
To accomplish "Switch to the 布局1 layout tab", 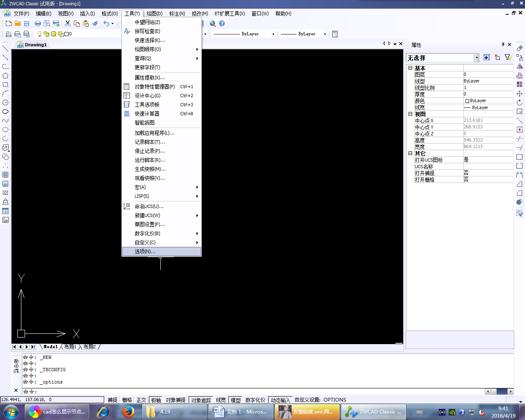I will coord(70,347).
